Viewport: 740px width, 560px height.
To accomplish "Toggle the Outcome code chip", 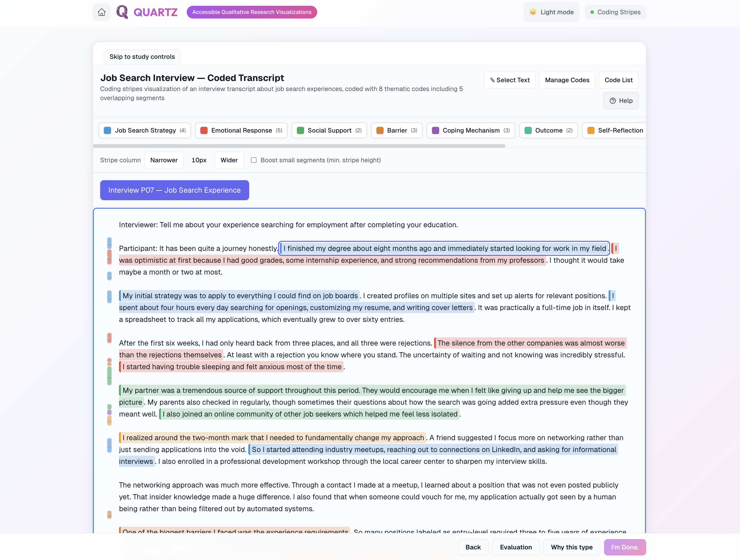I will pos(548,130).
